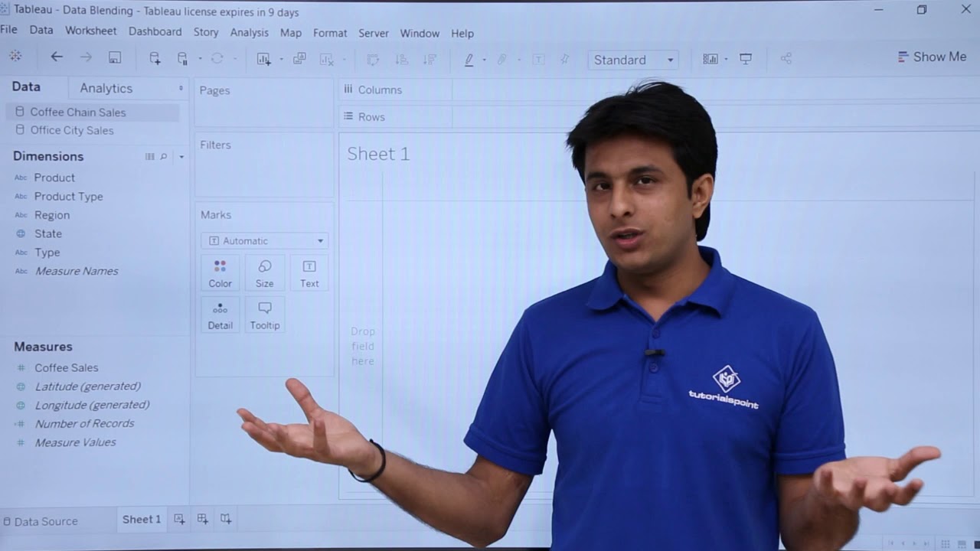Click the Group Members paperclip icon
980x551 pixels.
pyautogui.click(x=502, y=59)
